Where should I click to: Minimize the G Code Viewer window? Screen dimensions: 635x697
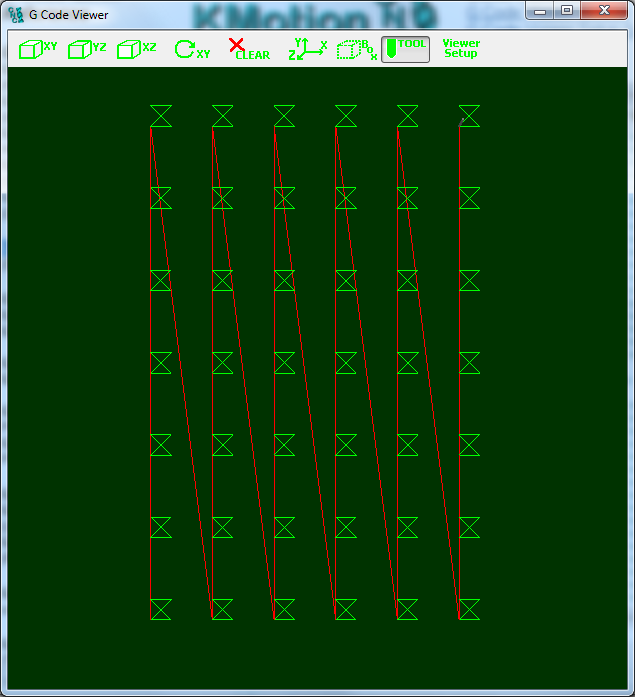[543, 11]
